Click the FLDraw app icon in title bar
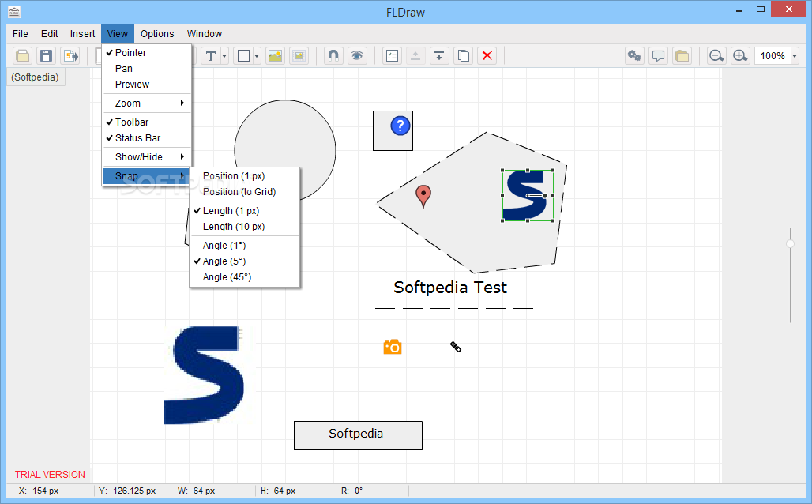 tap(14, 11)
